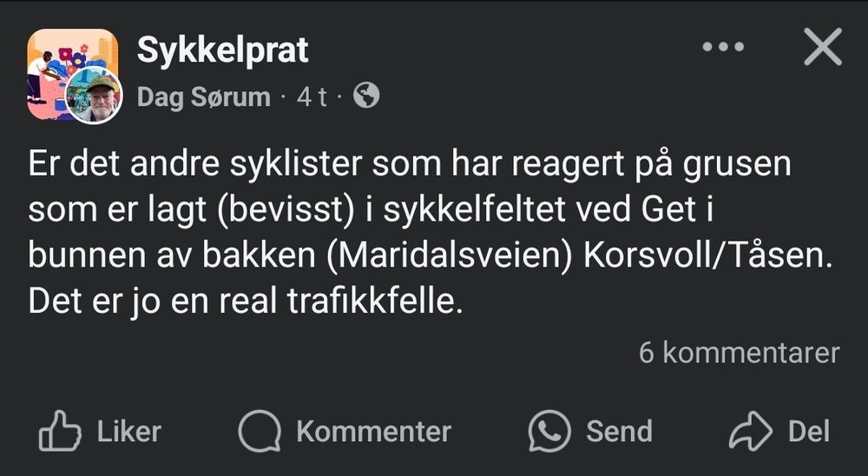Go to the Sykkelprat group page

click(x=222, y=50)
